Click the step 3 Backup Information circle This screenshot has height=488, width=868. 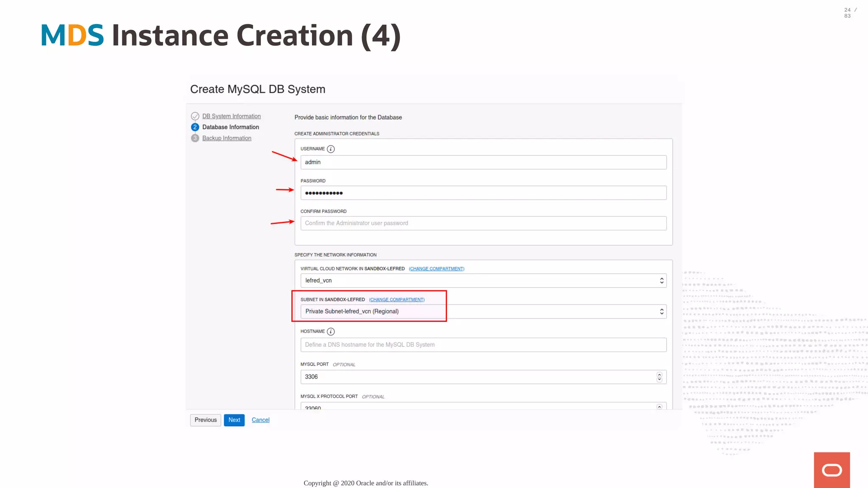point(195,138)
